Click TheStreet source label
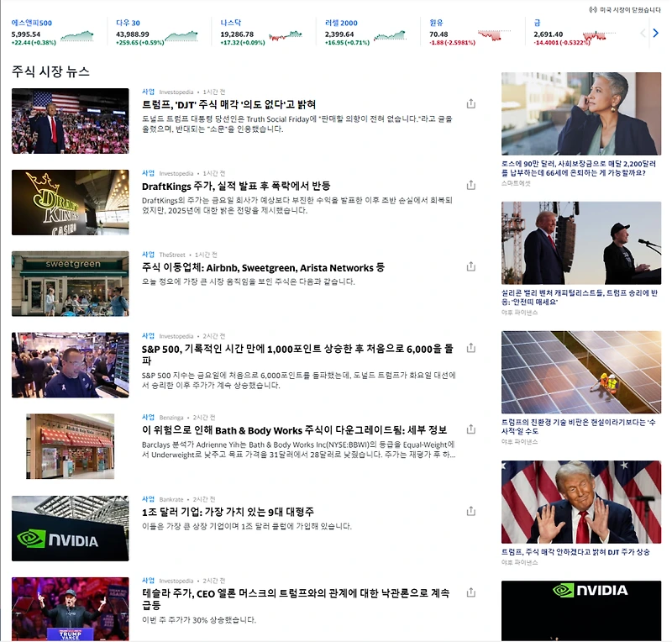672x642 pixels. [172, 255]
